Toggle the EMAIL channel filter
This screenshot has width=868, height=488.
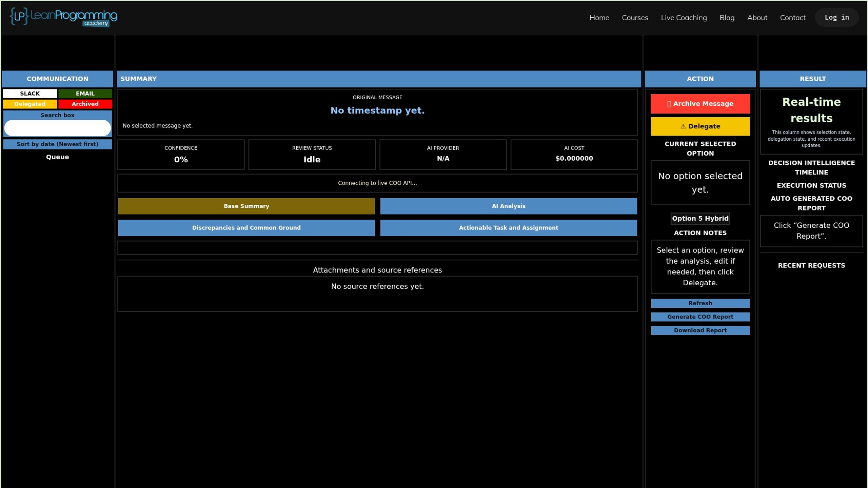(x=85, y=94)
